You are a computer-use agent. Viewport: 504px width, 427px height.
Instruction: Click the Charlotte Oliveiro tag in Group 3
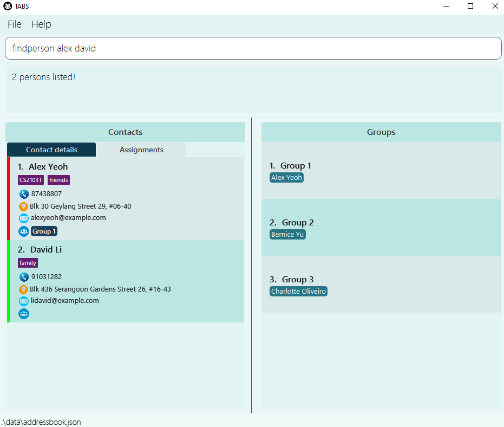(x=298, y=292)
